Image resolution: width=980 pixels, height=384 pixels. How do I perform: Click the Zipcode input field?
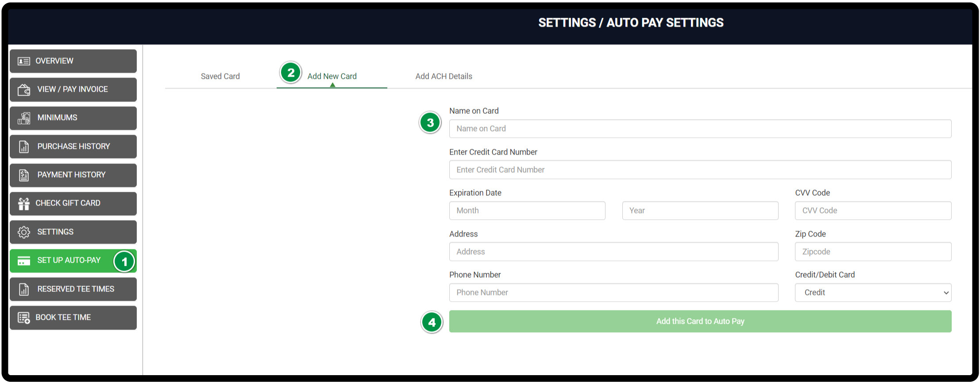coord(873,252)
